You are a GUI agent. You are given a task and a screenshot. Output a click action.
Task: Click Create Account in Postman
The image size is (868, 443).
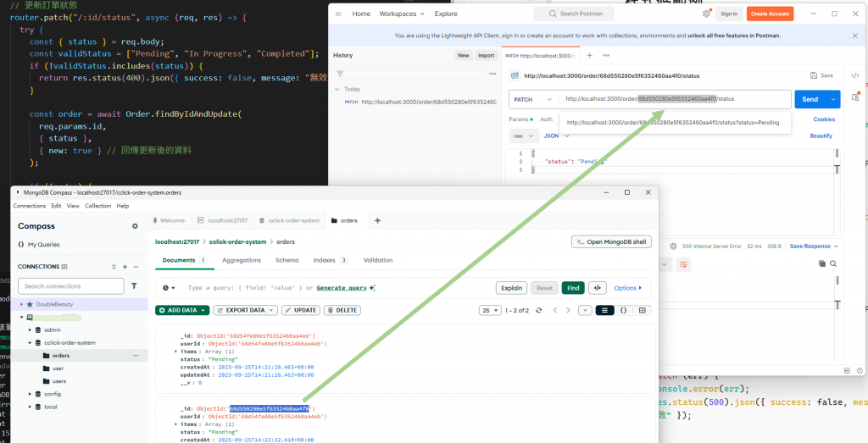pyautogui.click(x=770, y=14)
